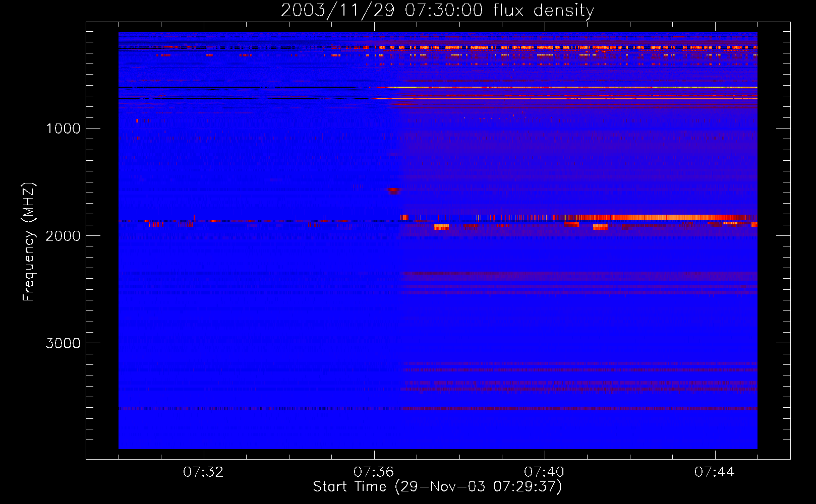Click the 1000 frequency tick label
The image size is (816, 504).
[63, 129]
